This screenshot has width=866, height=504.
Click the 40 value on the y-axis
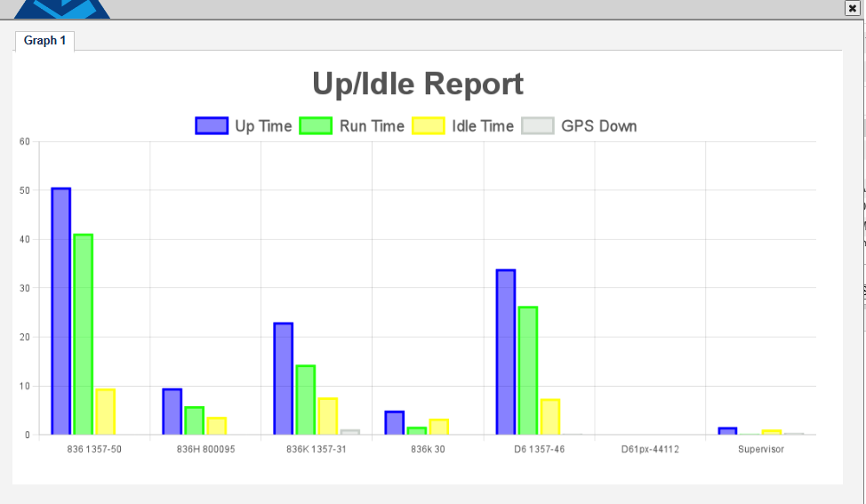pyautogui.click(x=25, y=240)
